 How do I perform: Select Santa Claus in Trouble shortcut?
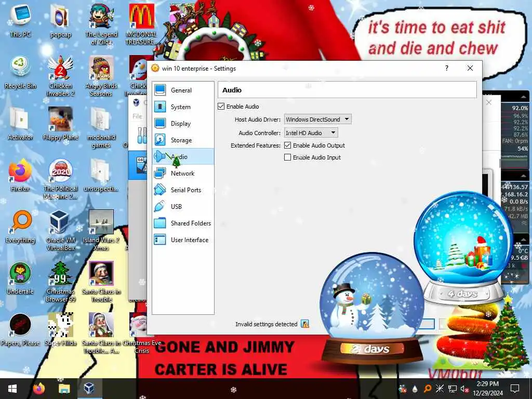coord(101,282)
